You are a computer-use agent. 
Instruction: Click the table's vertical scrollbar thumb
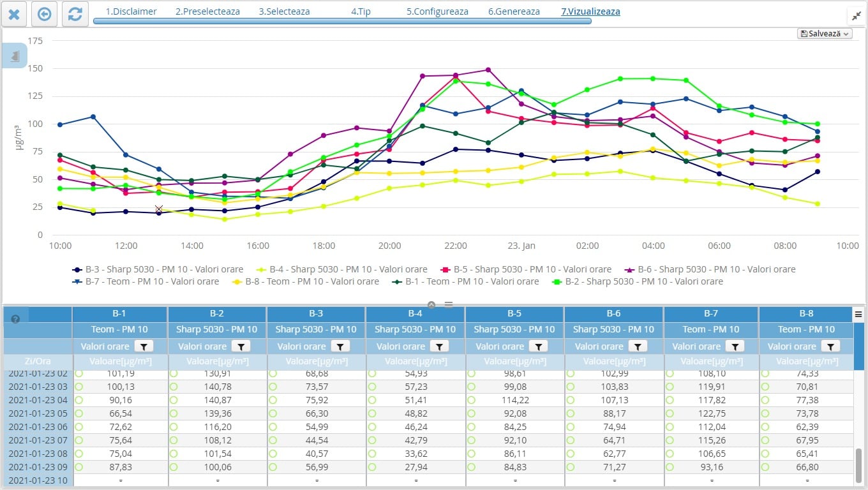pos(858,466)
